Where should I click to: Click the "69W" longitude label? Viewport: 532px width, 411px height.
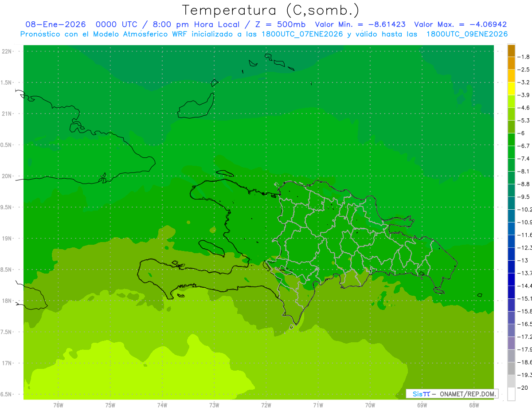[422, 405]
